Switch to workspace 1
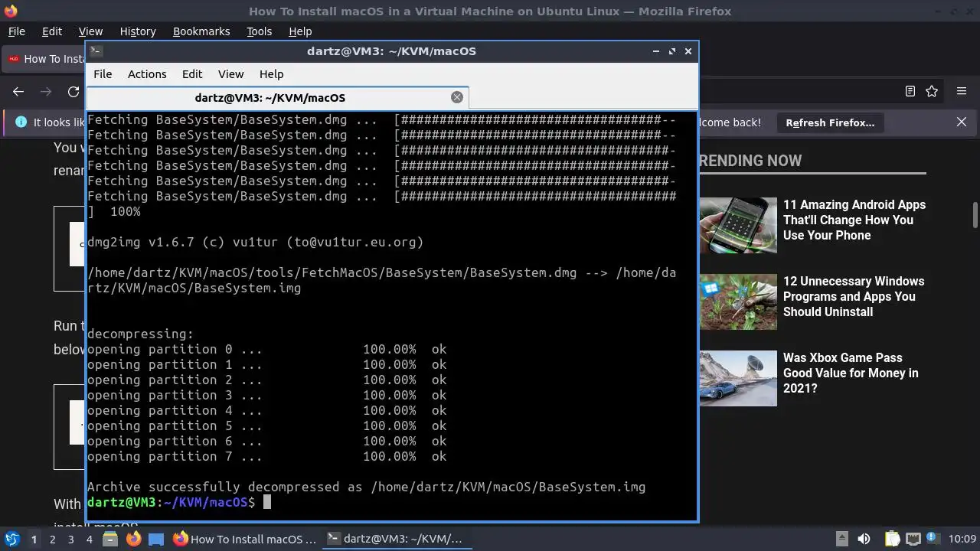The height and width of the screenshot is (551, 980). (34, 540)
